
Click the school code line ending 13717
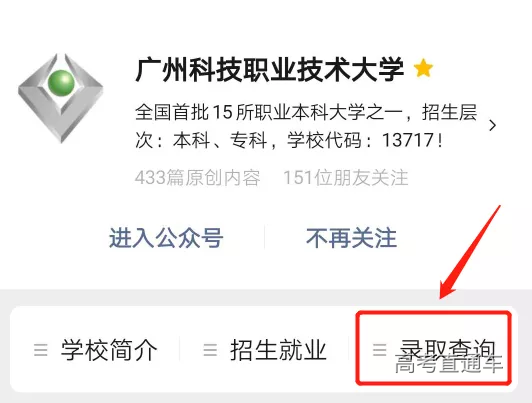pos(289,140)
